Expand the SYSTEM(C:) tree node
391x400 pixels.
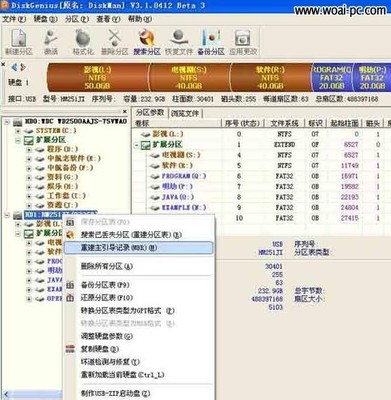coord(18,131)
